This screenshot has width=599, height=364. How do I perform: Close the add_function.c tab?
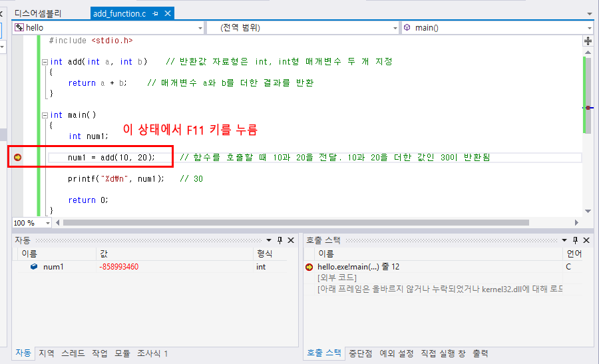click(x=168, y=14)
